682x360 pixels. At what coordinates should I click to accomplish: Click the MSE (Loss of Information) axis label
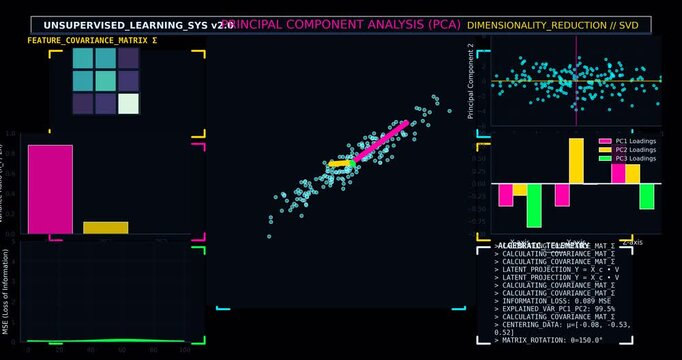pyautogui.click(x=6, y=292)
